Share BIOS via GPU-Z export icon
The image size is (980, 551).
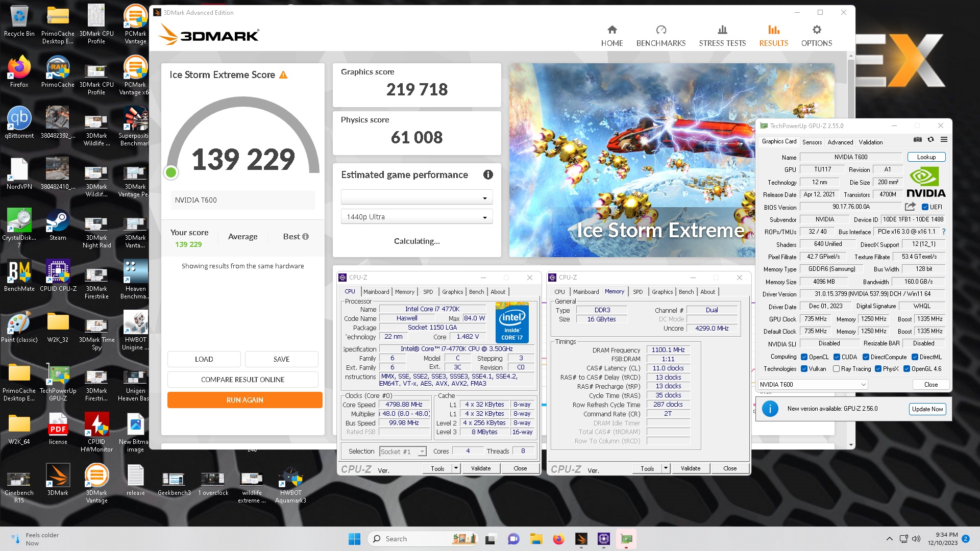click(910, 207)
